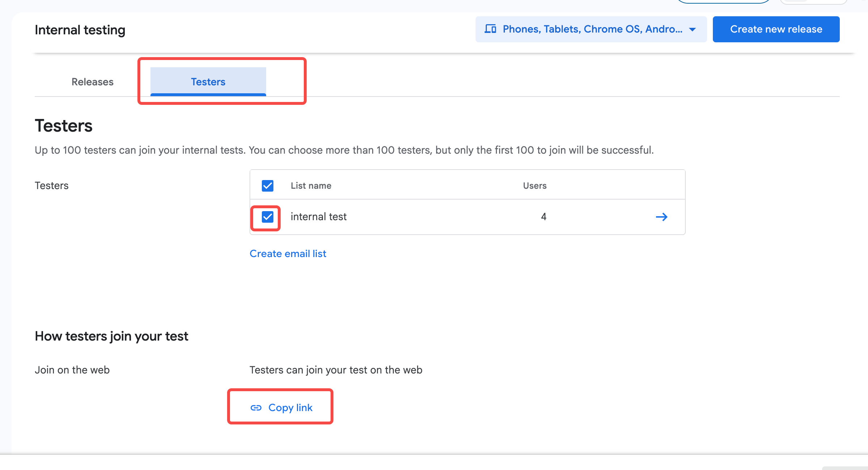Click the user count 4
This screenshot has height=470, width=868.
pos(543,217)
